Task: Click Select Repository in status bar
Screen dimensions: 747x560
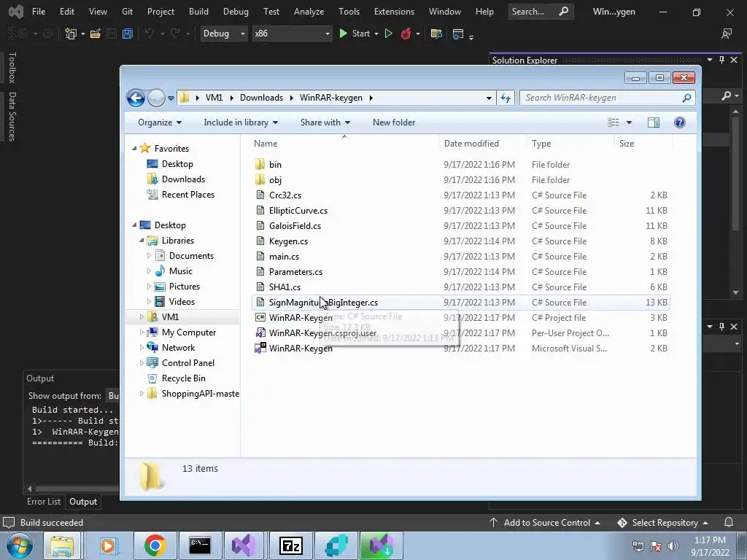Action: click(x=662, y=522)
